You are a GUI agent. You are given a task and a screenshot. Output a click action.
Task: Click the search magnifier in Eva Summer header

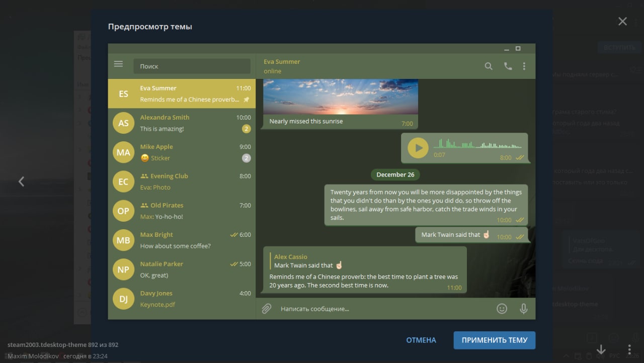489,66
